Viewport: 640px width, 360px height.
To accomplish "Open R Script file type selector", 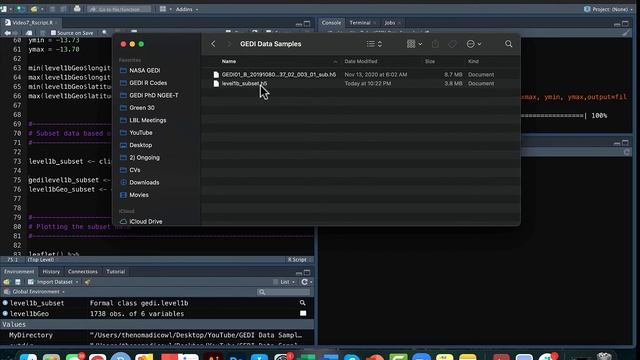I will click(x=299, y=260).
